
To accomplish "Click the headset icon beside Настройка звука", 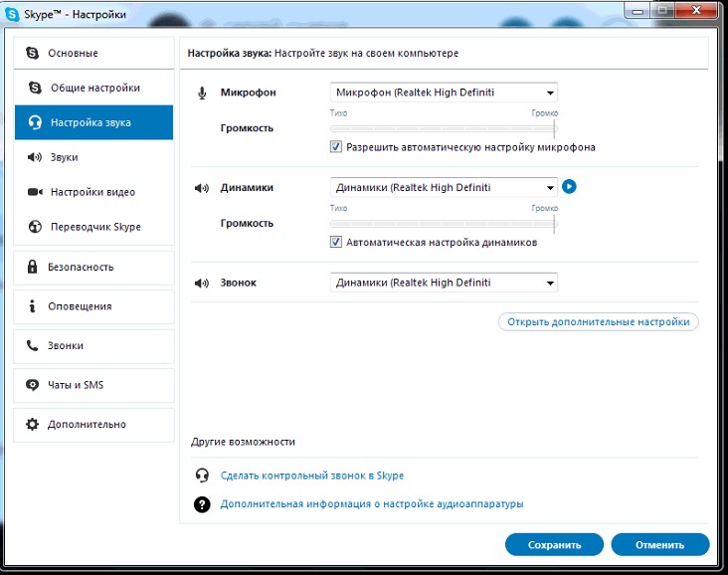I will [35, 122].
